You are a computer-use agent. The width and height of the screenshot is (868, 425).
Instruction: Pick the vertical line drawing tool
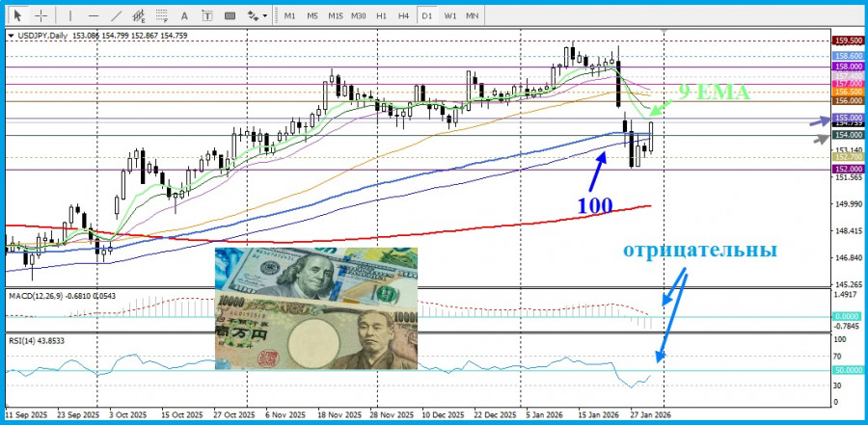[x=69, y=15]
